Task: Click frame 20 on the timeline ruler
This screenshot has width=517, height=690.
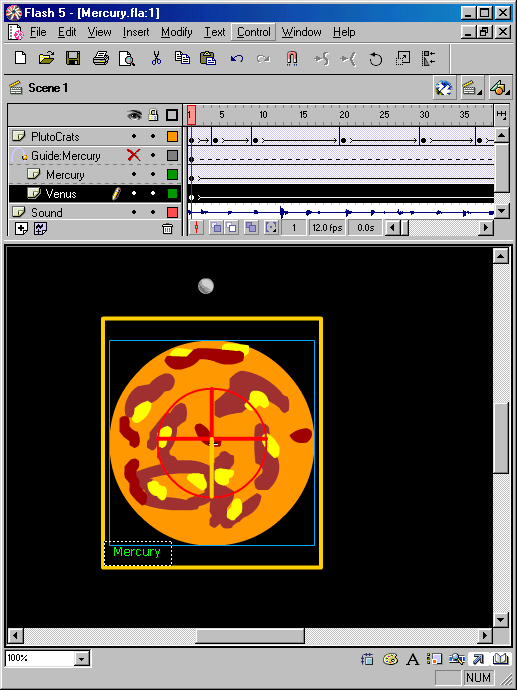Action: point(344,115)
